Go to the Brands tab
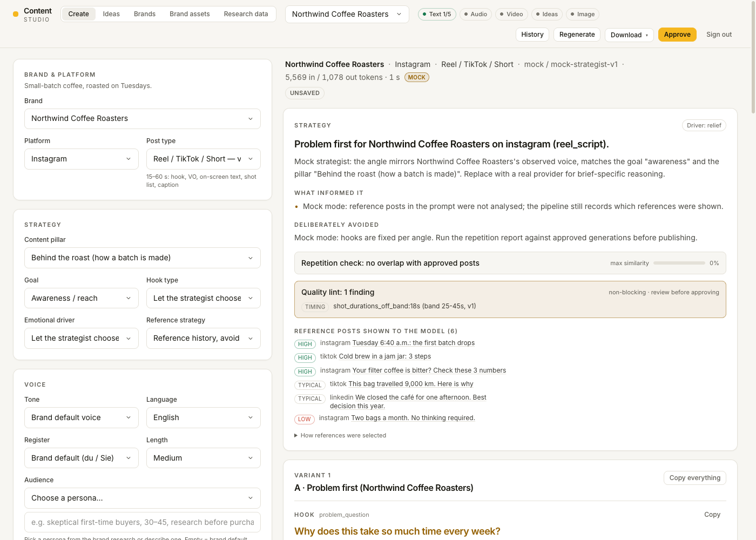The width and height of the screenshot is (756, 540). click(145, 14)
